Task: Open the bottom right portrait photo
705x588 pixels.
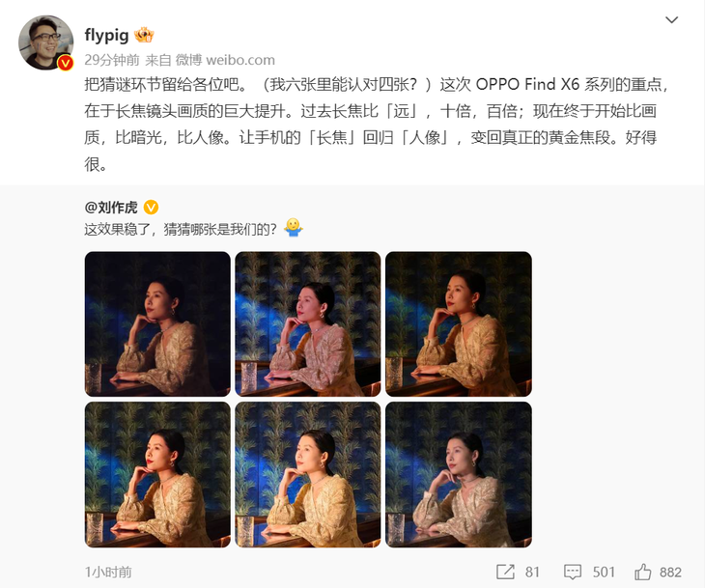Action: (459, 475)
